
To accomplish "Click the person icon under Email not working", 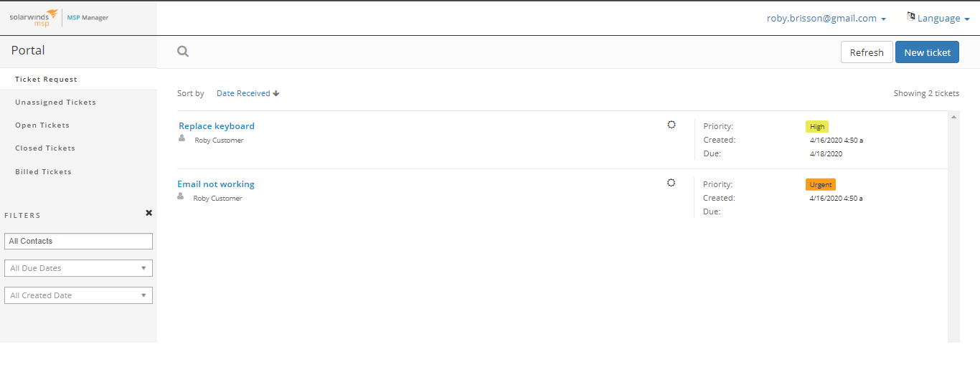I will (x=181, y=196).
